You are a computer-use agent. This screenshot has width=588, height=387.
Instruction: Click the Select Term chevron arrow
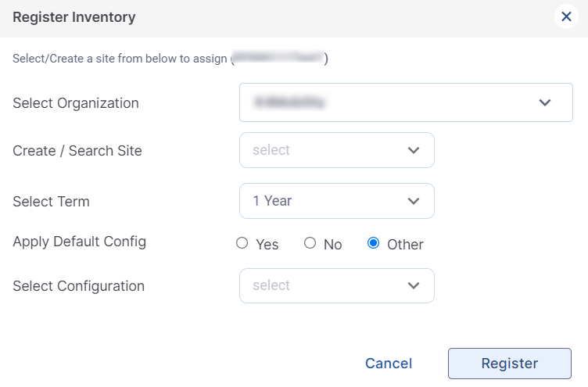tap(414, 201)
